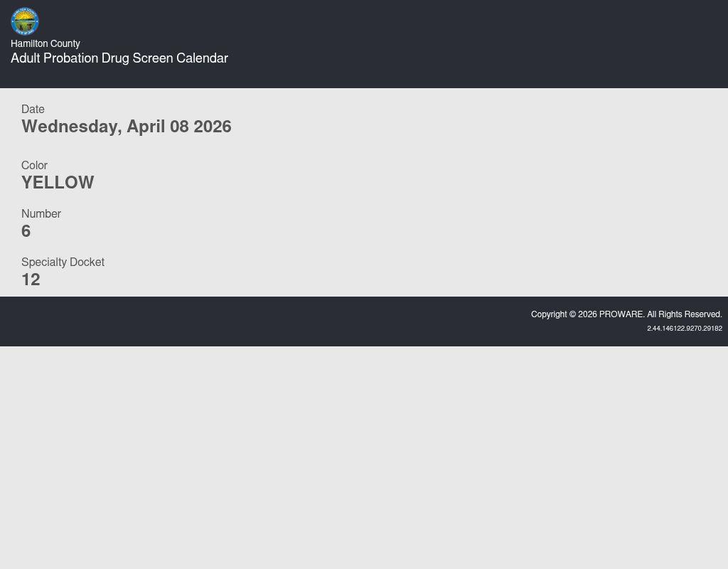Screen dimensions: 728x569
Task: Click the Hamilton County header text
Action: [45, 44]
